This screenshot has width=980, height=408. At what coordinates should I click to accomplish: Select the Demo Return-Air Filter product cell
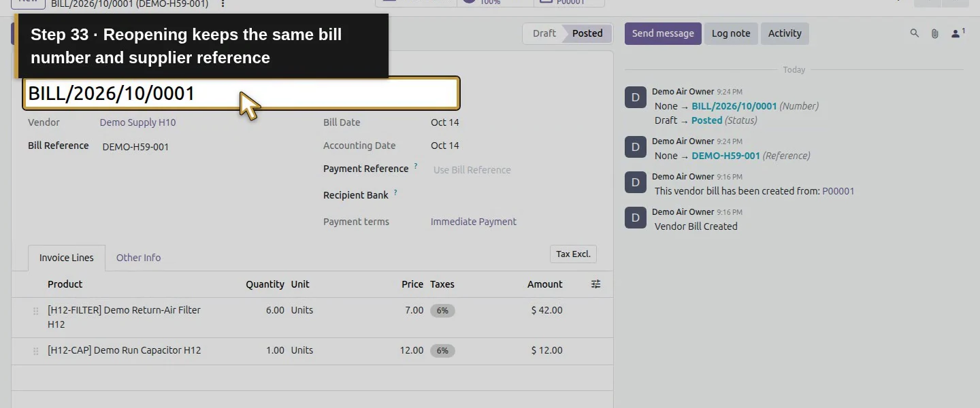[x=124, y=318]
